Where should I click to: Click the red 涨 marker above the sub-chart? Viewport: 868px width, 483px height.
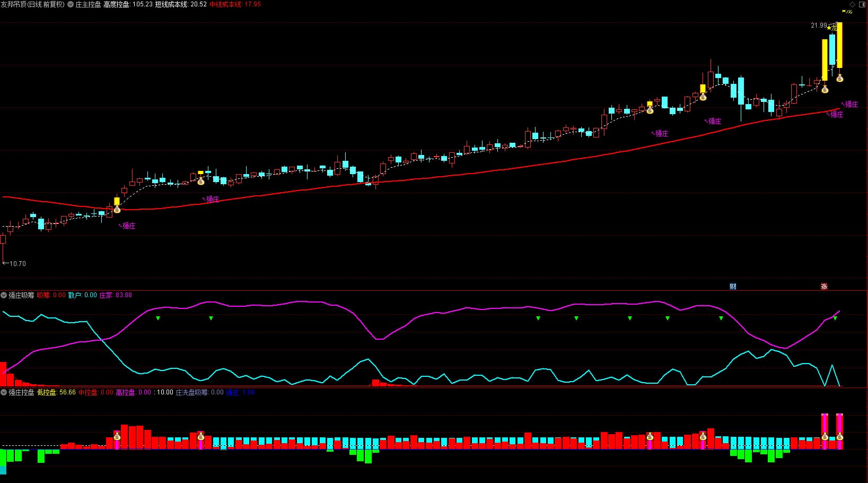pos(824,287)
